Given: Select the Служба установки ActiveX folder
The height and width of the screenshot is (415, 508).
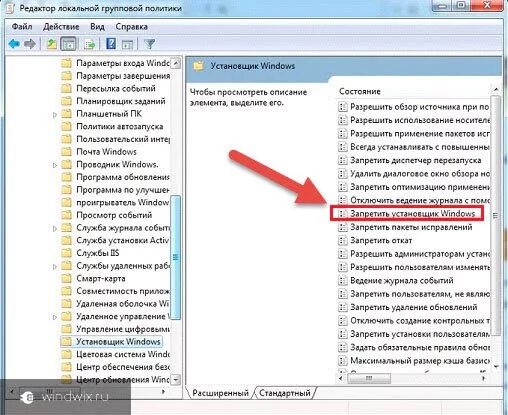Looking at the screenshot, I should (x=116, y=240).
